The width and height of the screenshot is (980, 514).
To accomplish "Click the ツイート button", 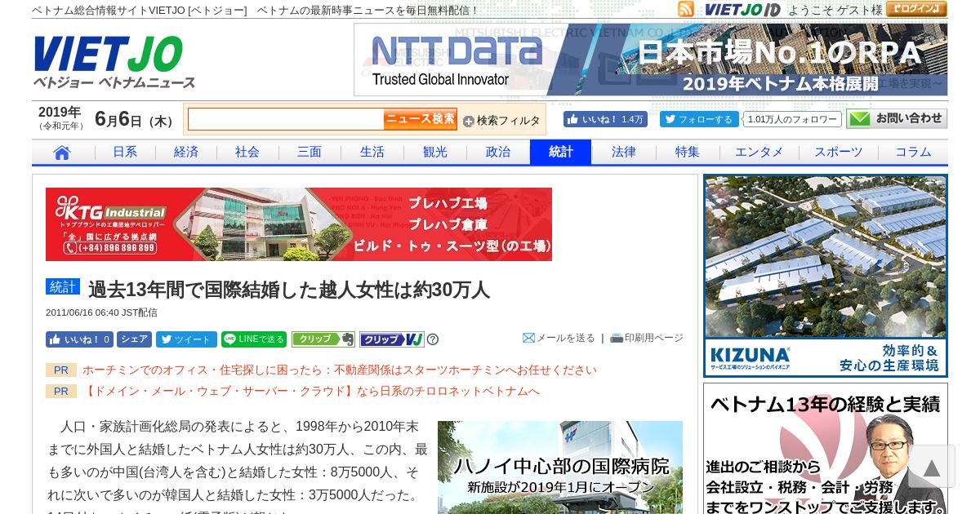I will pyautogui.click(x=186, y=339).
